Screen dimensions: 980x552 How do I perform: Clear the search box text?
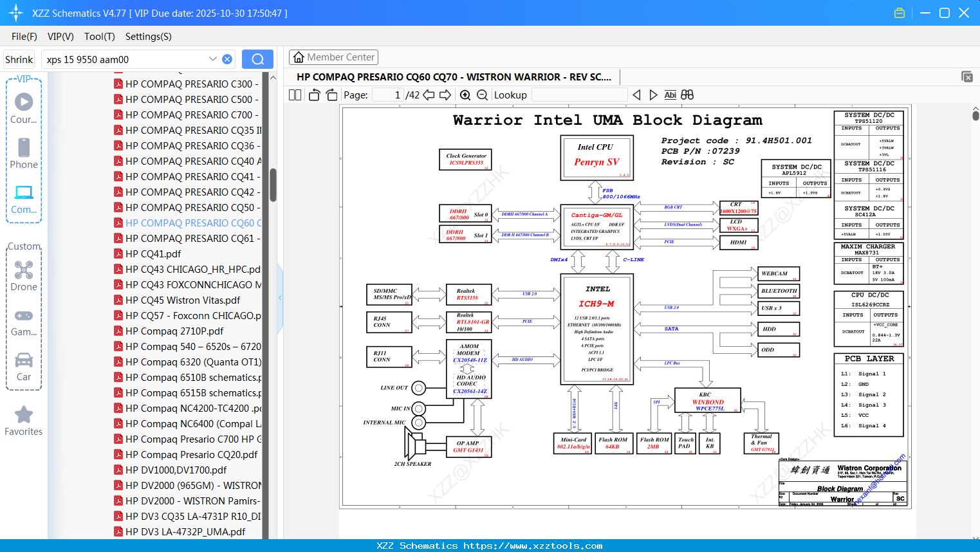(227, 59)
